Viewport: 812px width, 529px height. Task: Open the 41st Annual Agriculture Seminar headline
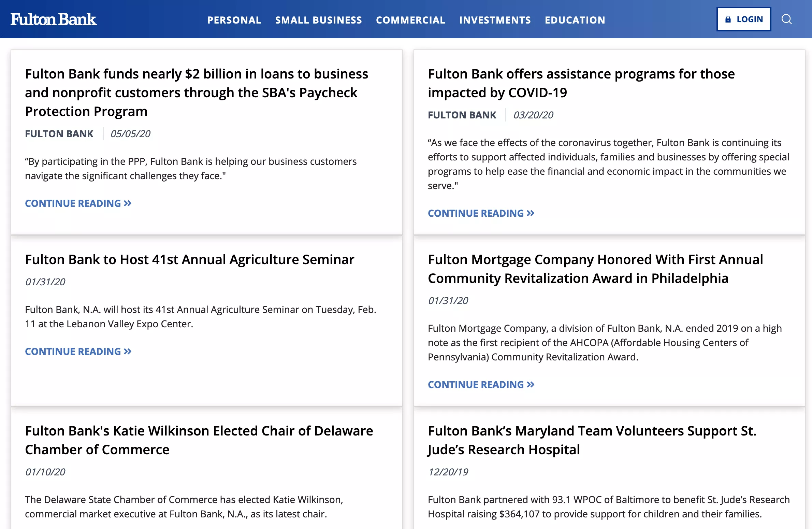[x=190, y=260]
